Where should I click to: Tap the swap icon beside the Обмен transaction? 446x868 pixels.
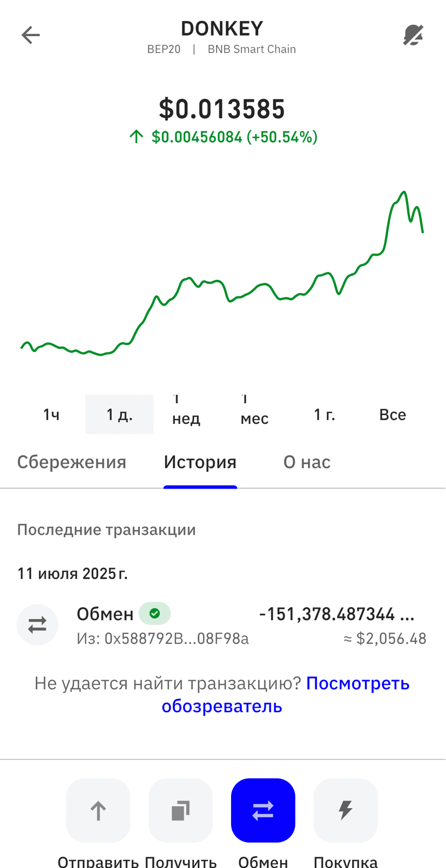37,625
